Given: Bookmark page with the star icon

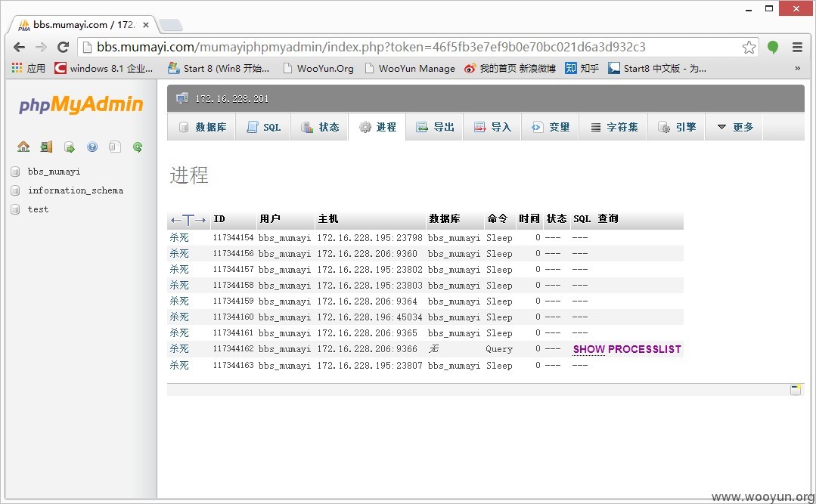Looking at the screenshot, I should pos(749,48).
